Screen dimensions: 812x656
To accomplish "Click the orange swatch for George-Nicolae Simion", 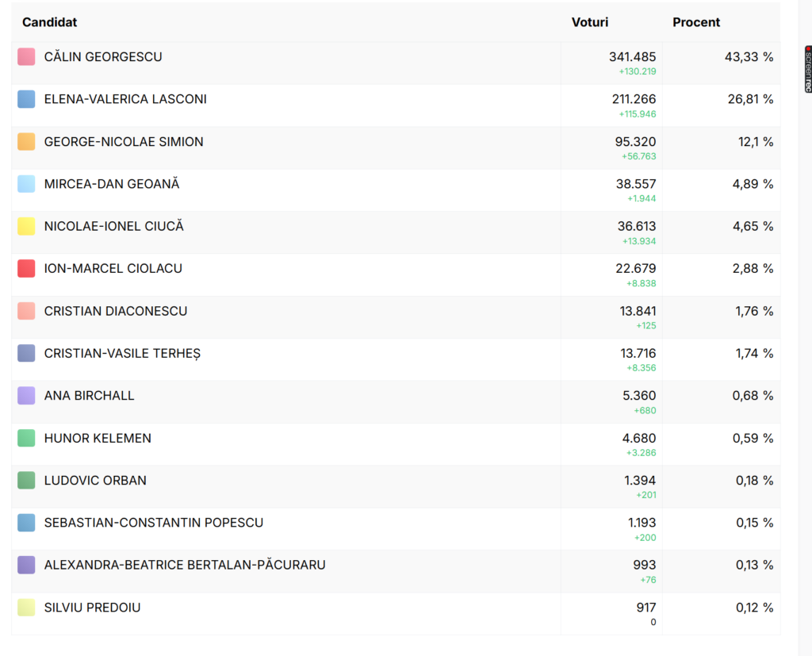I will (26, 141).
